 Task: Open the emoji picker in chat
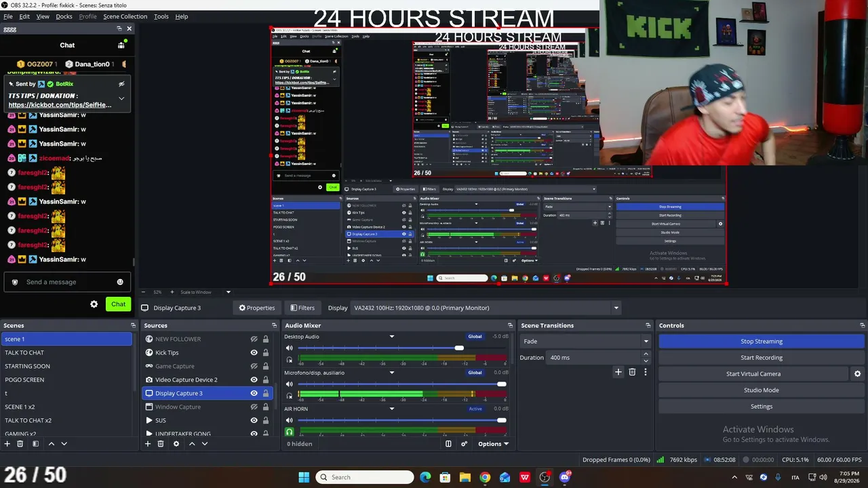point(120,282)
